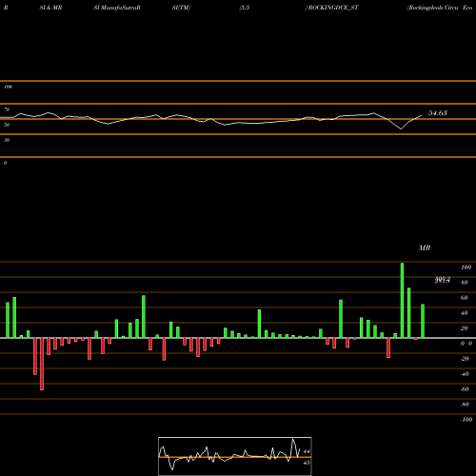This screenshot has height=476, width=476.
Task: Click the MR axis label 20
Action: click(x=464, y=328)
